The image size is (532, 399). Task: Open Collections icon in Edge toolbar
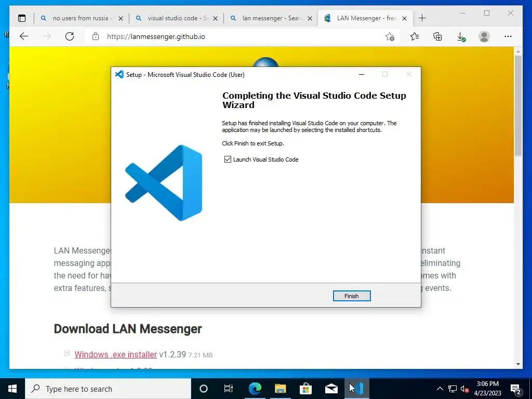click(x=437, y=36)
